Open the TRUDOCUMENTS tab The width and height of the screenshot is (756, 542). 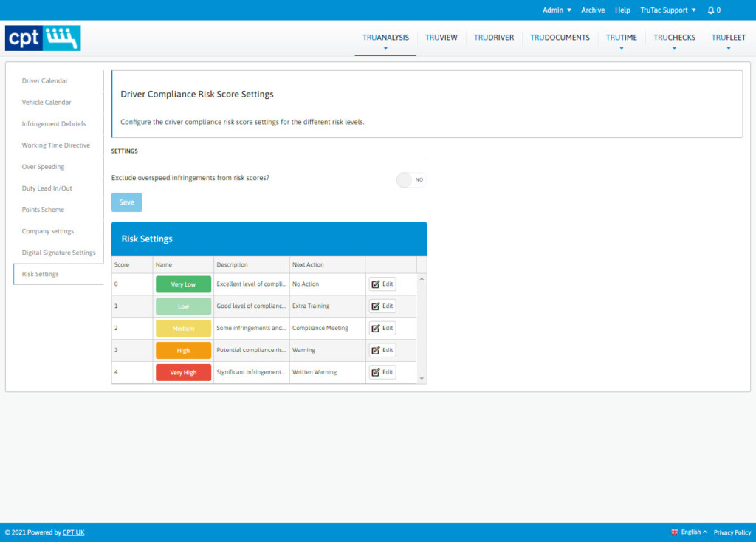click(x=560, y=37)
